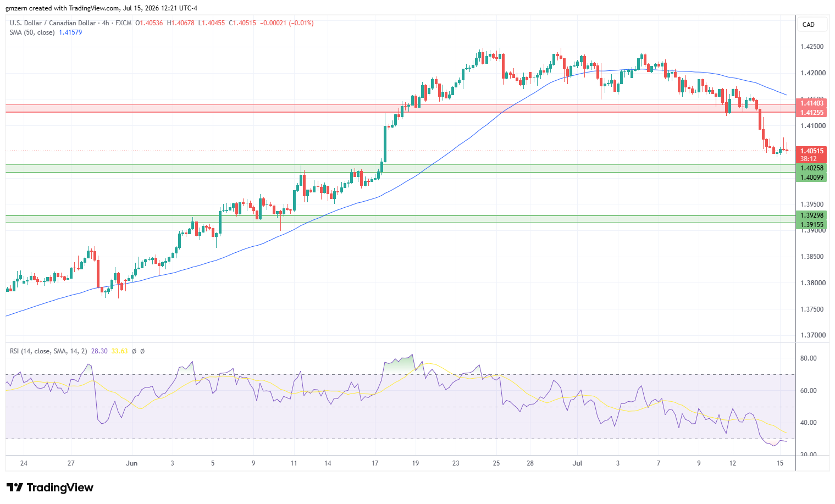
Task: Click the TradingView logo icon
Action: (x=15, y=488)
